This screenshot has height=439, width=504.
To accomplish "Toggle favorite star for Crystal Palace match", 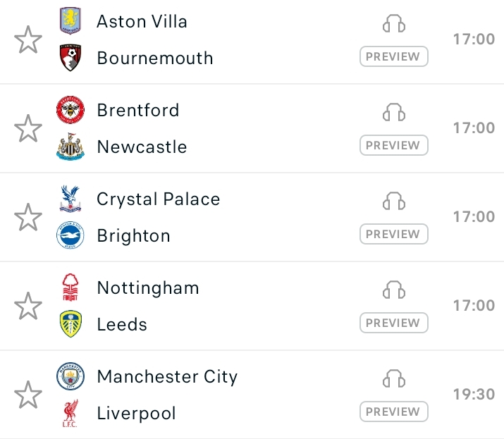I will pyautogui.click(x=28, y=217).
